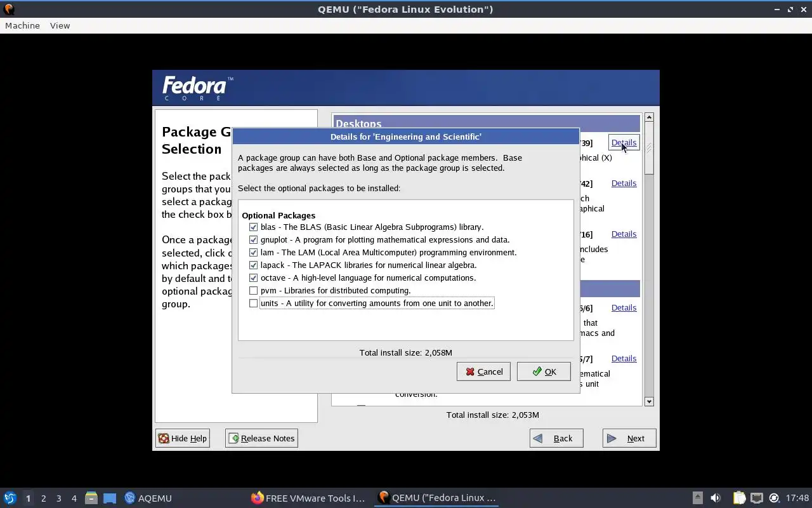Proceed with the Next button

click(629, 438)
